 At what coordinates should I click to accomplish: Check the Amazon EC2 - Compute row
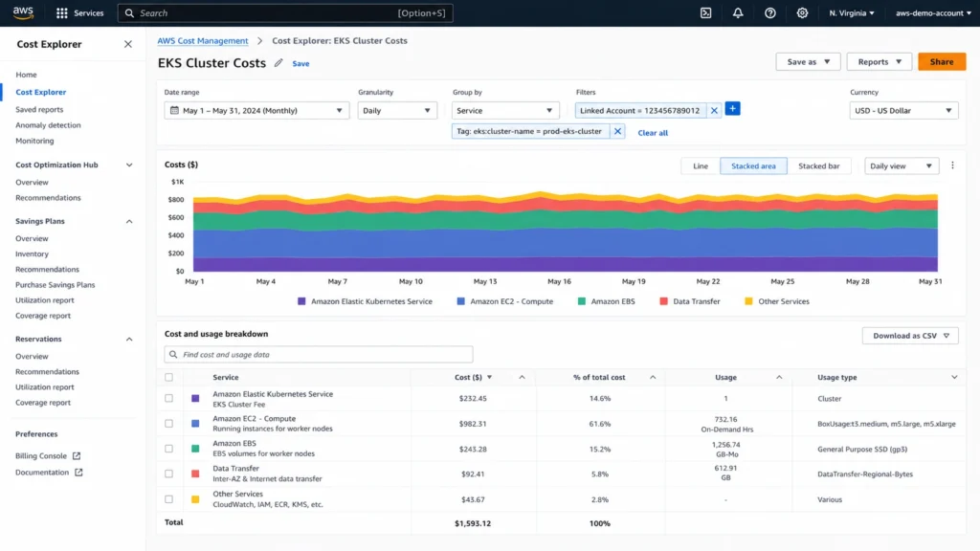click(x=168, y=424)
